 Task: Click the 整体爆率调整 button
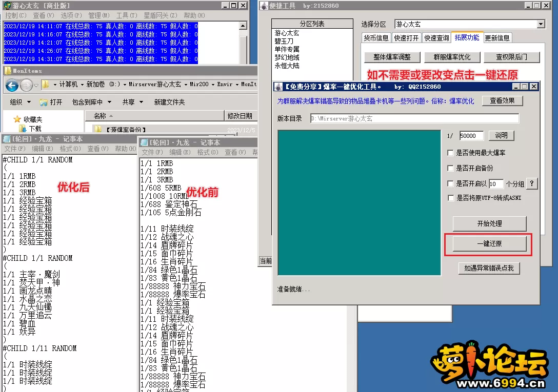392,57
